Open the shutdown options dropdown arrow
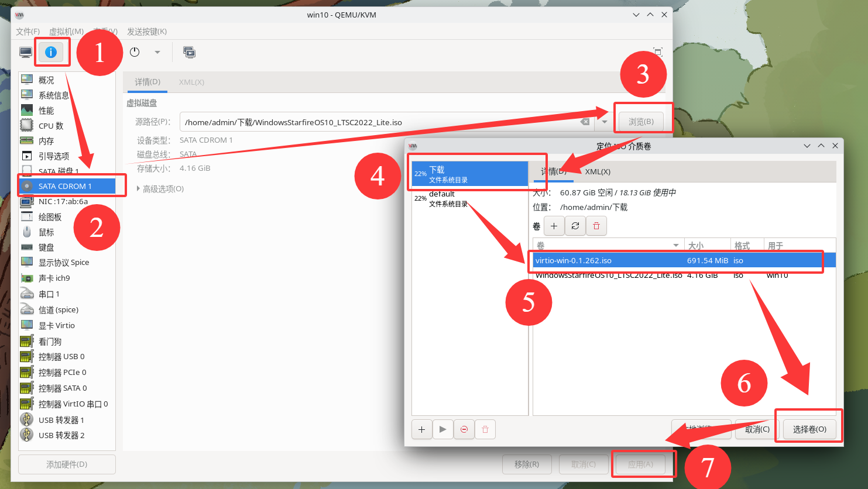 [157, 52]
